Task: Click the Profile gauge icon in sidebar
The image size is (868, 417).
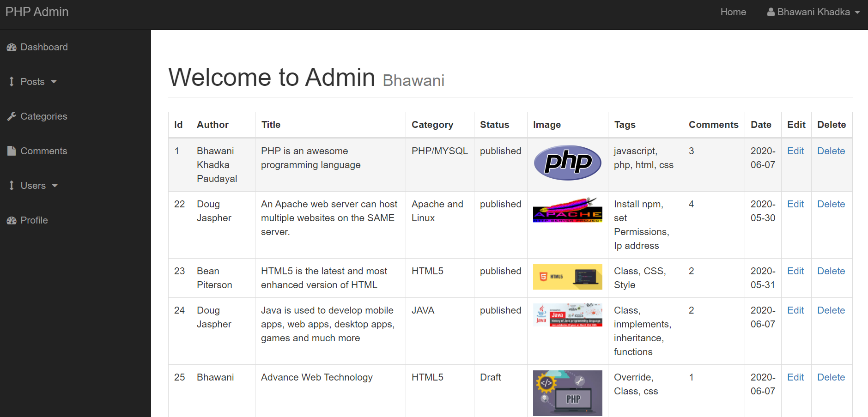Action: 12,221
